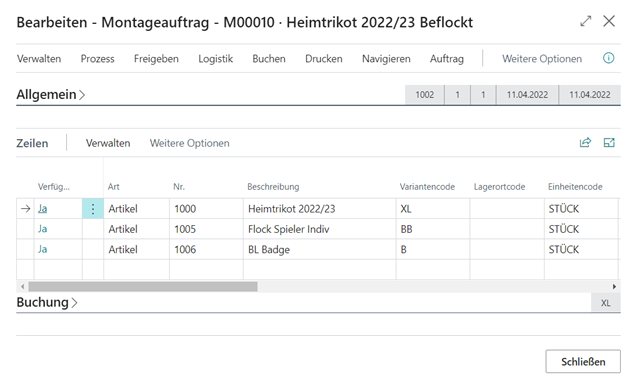Click the Art cell of the BL Badge row

(x=136, y=249)
